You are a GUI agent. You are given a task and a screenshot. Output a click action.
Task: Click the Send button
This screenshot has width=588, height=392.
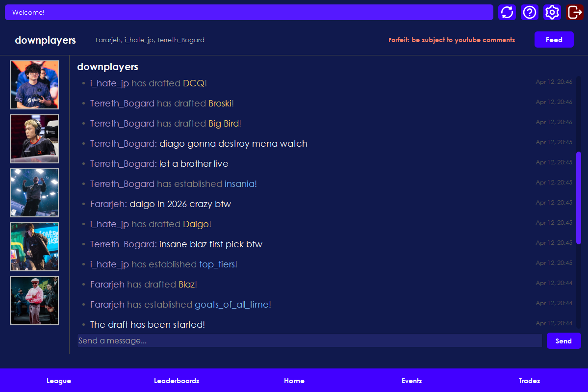tap(563, 341)
